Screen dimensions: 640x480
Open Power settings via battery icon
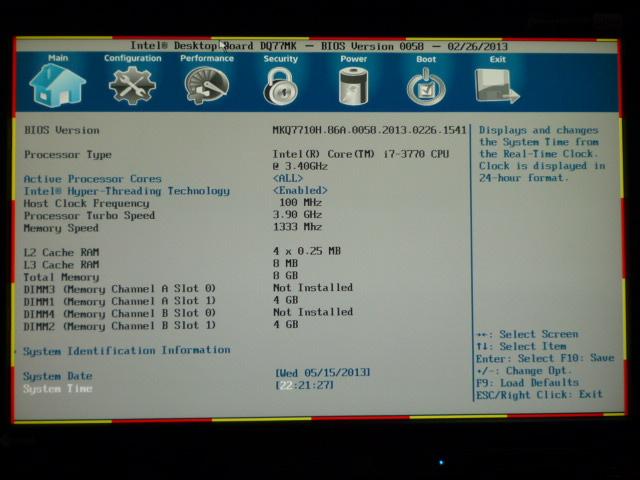(353, 87)
